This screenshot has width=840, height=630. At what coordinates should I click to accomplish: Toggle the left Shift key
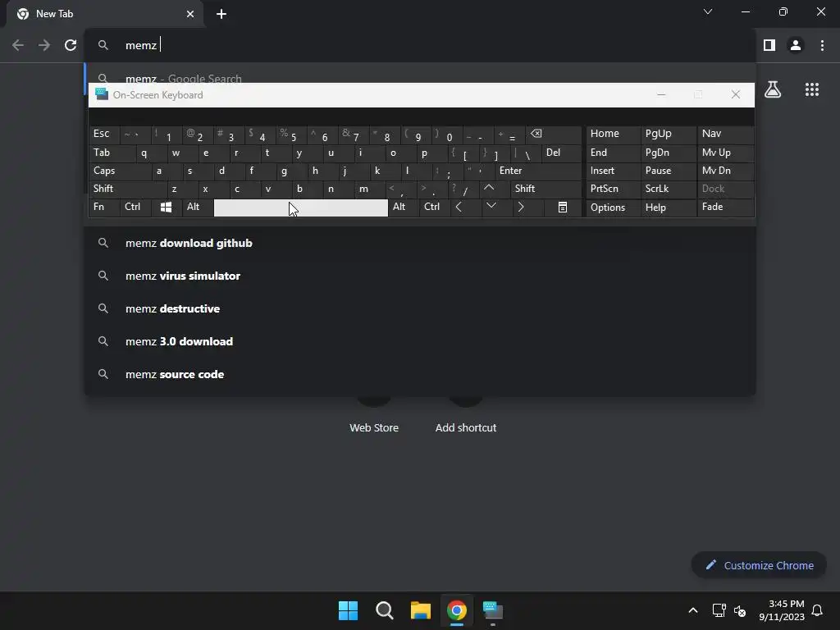[129, 189]
